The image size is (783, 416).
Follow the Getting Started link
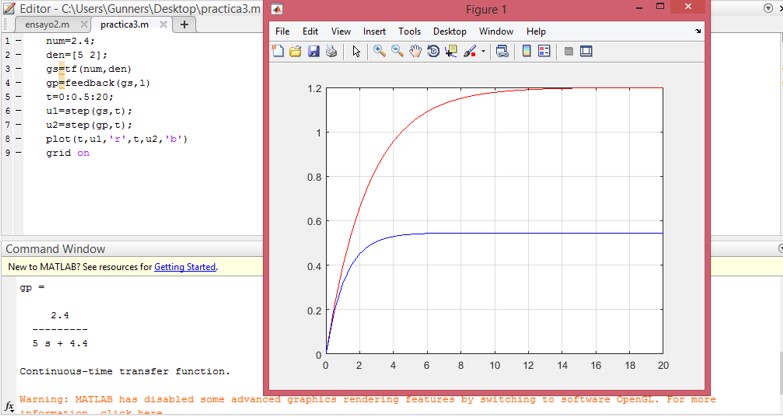click(x=185, y=267)
